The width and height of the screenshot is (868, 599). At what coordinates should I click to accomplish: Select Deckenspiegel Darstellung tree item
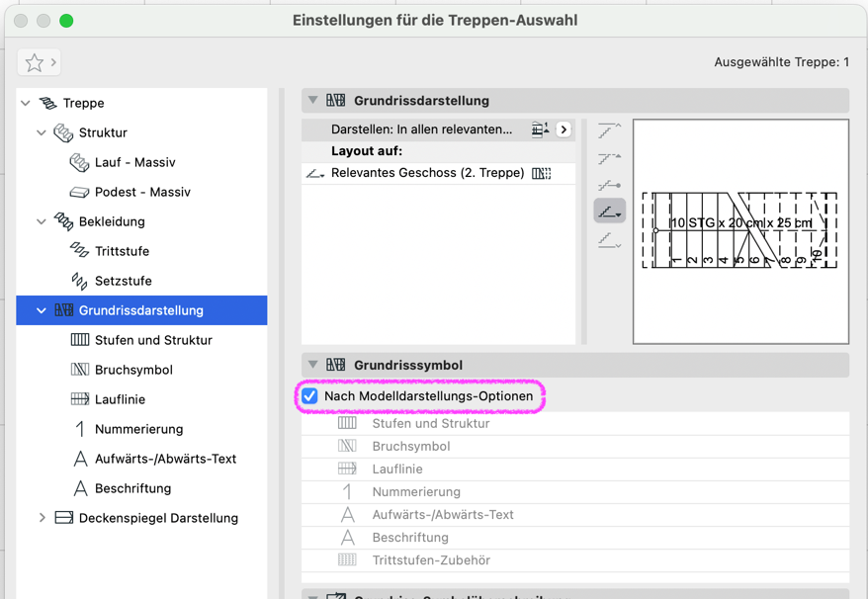pos(158,518)
